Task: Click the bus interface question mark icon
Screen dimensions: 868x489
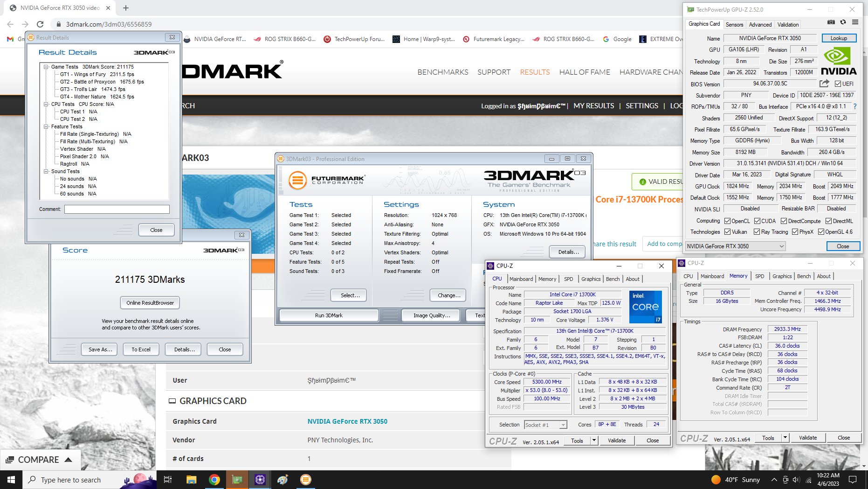Action: click(x=855, y=106)
